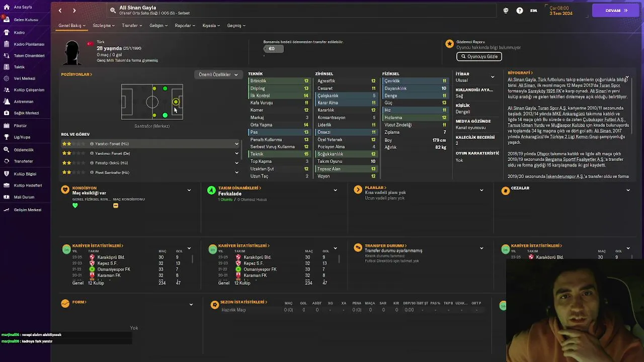
Task: Open the Geçmiş tab menu
Action: (236, 26)
